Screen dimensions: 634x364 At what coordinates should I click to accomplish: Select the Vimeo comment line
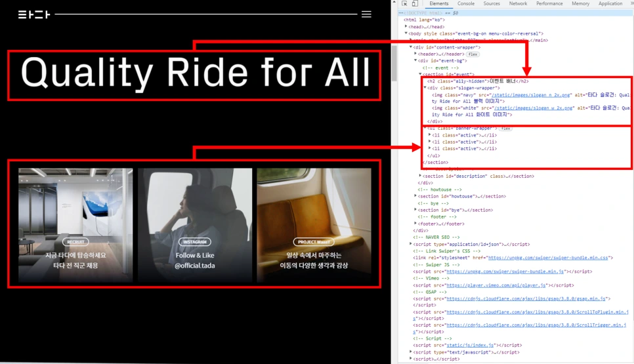pos(431,278)
